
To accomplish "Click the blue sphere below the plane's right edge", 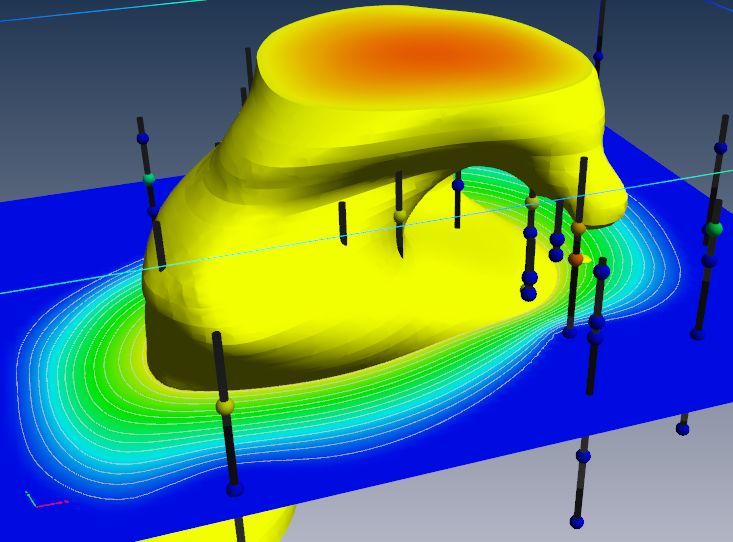I will 683,428.
